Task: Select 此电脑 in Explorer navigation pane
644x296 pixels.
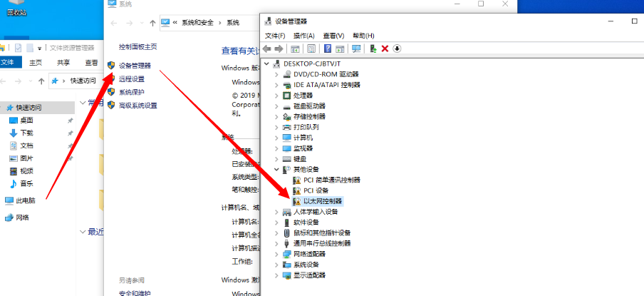Action: pos(26,200)
